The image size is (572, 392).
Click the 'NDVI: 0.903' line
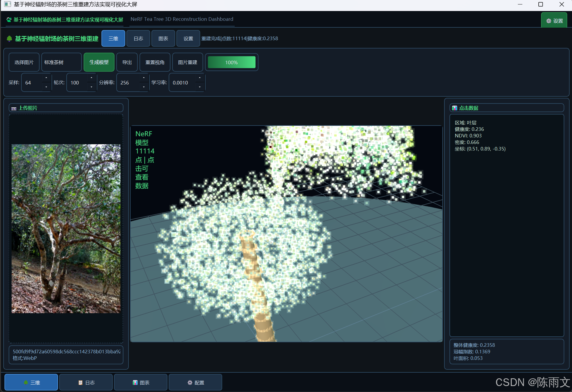[468, 136]
